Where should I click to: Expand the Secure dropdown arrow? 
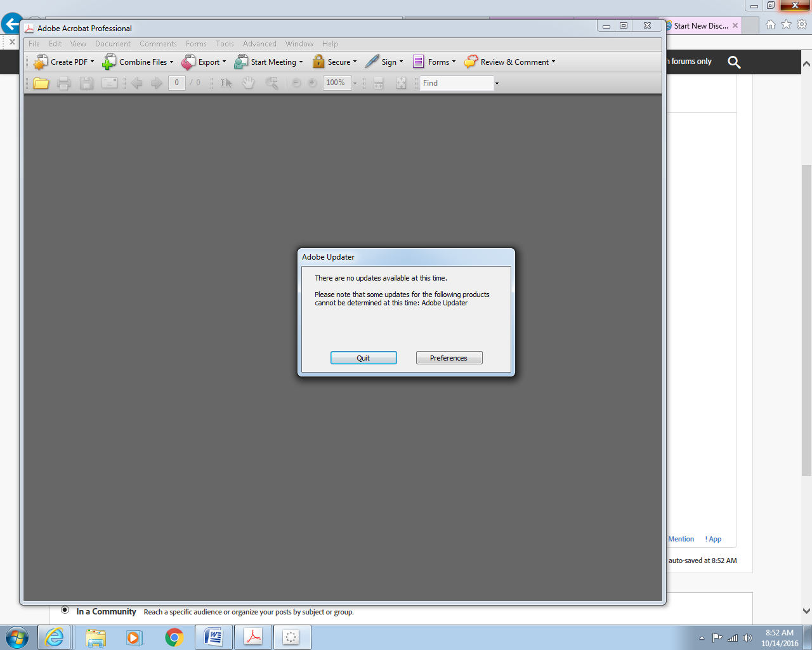coord(355,62)
